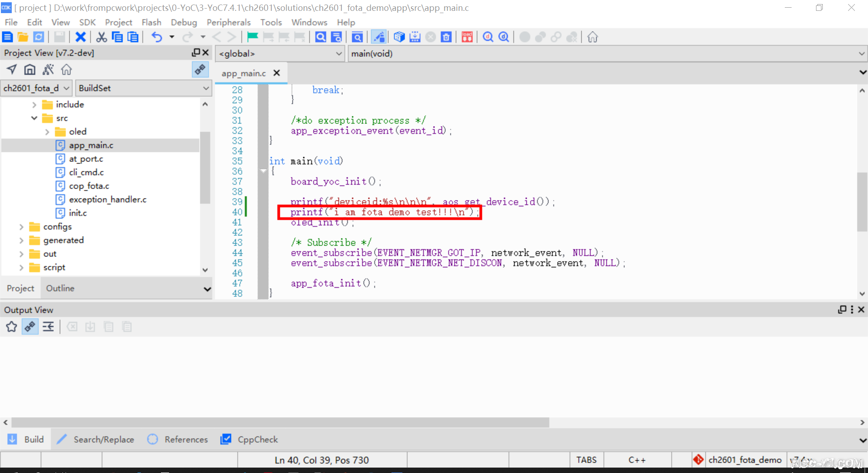Click the Undo arrow icon
868x473 pixels.
tap(156, 37)
